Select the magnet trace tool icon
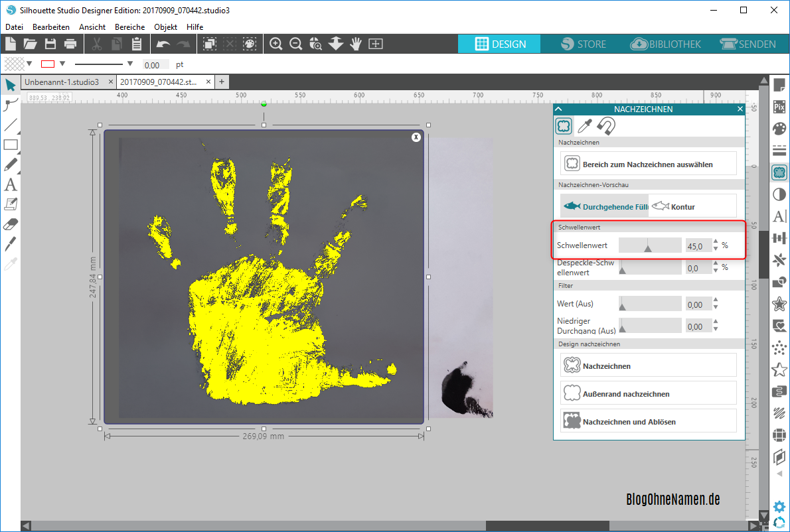The height and width of the screenshot is (532, 790). click(605, 125)
